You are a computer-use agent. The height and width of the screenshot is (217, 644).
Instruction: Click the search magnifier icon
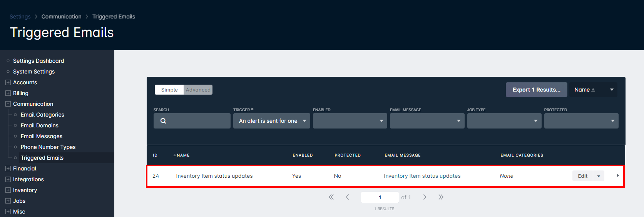click(x=163, y=121)
